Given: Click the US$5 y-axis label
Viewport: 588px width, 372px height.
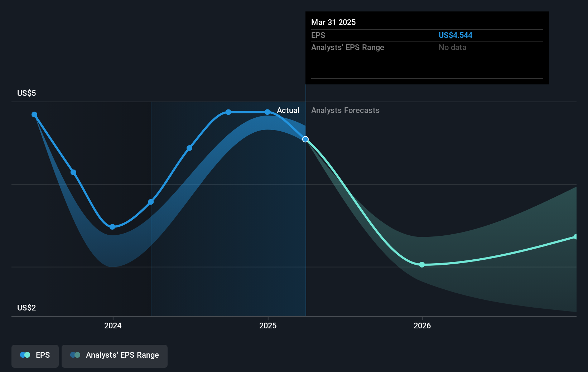Looking at the screenshot, I should pyautogui.click(x=26, y=93).
